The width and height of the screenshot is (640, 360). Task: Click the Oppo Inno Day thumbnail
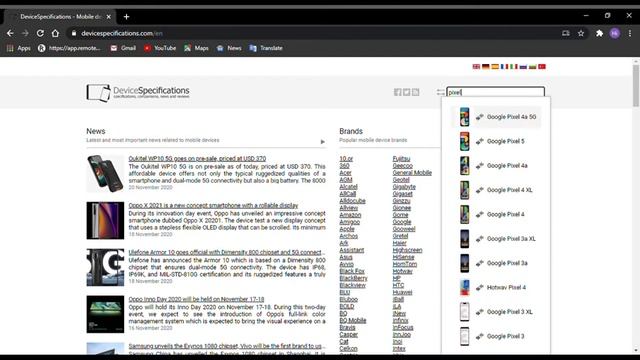pyautogui.click(x=105, y=314)
